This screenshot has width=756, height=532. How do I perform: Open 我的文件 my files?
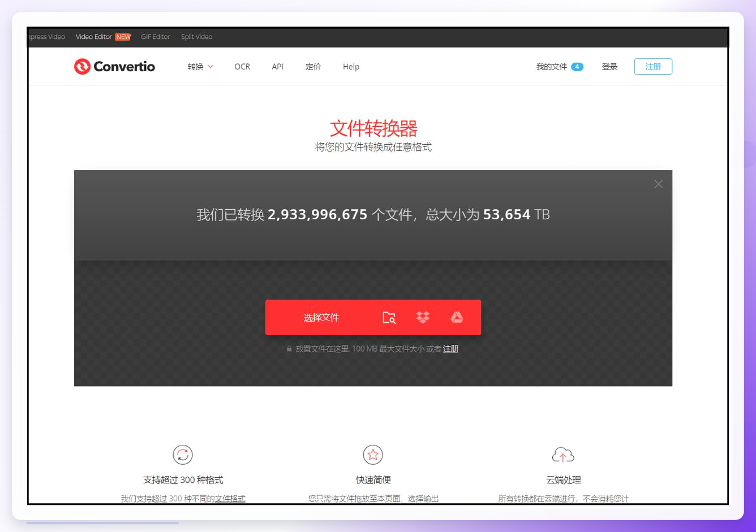coord(552,67)
